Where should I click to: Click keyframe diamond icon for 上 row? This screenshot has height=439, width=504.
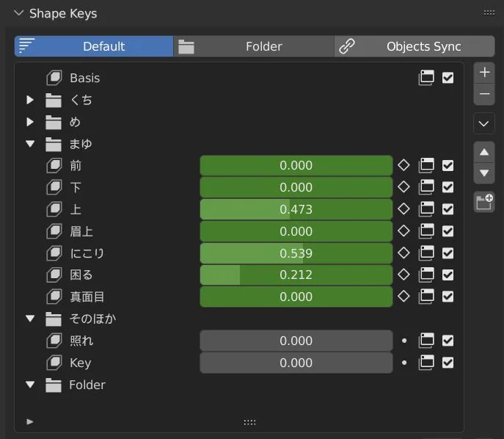(403, 209)
